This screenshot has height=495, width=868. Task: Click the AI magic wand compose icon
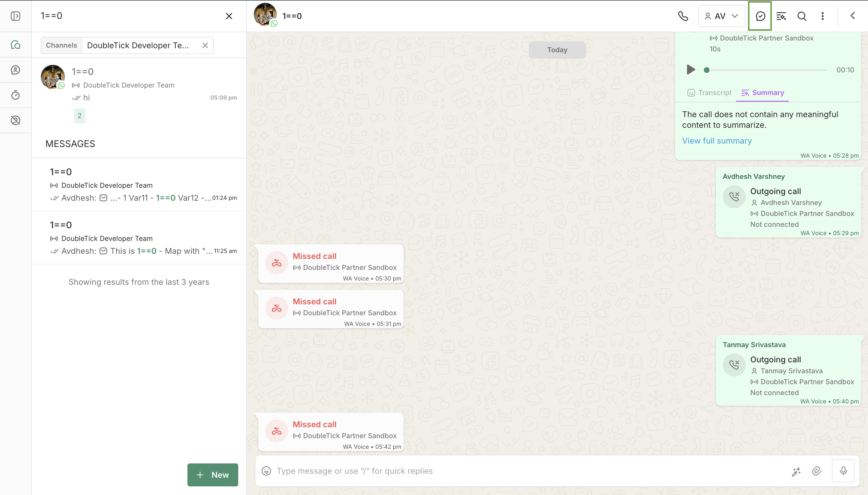coord(796,471)
